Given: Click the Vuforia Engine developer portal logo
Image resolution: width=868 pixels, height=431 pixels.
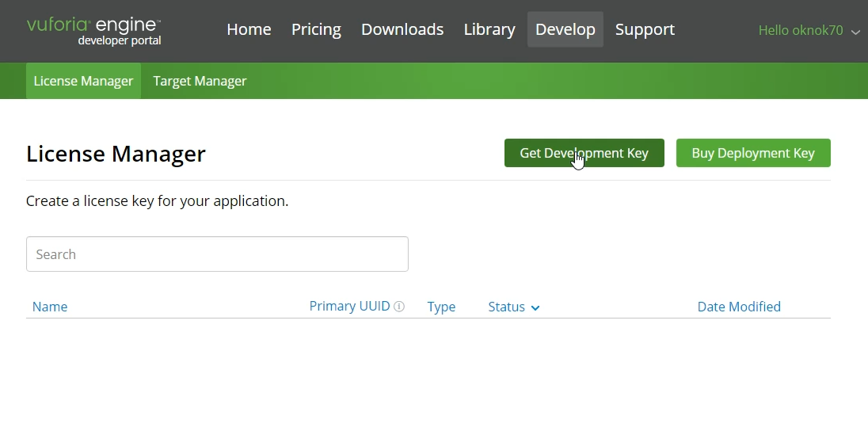Looking at the screenshot, I should (x=93, y=32).
